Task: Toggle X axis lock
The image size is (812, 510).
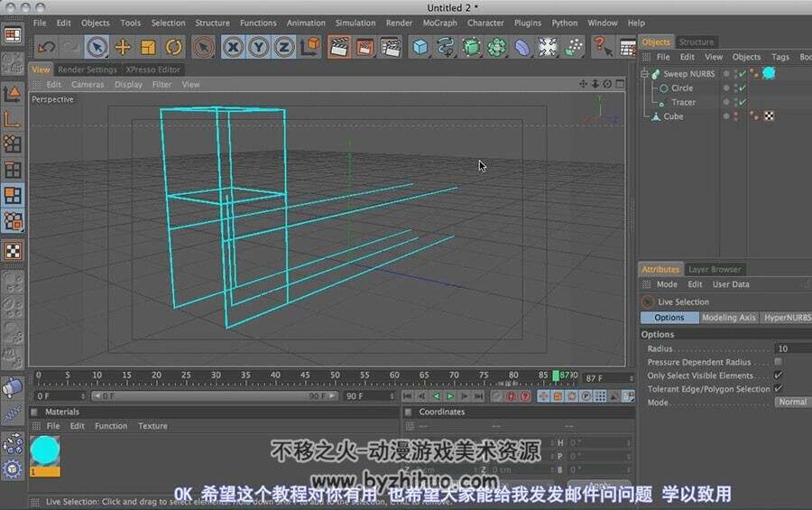Action: click(233, 47)
